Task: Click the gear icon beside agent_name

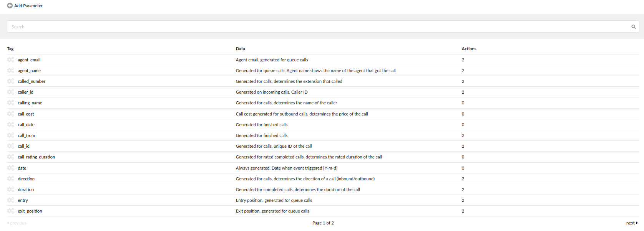Action: coord(10,71)
